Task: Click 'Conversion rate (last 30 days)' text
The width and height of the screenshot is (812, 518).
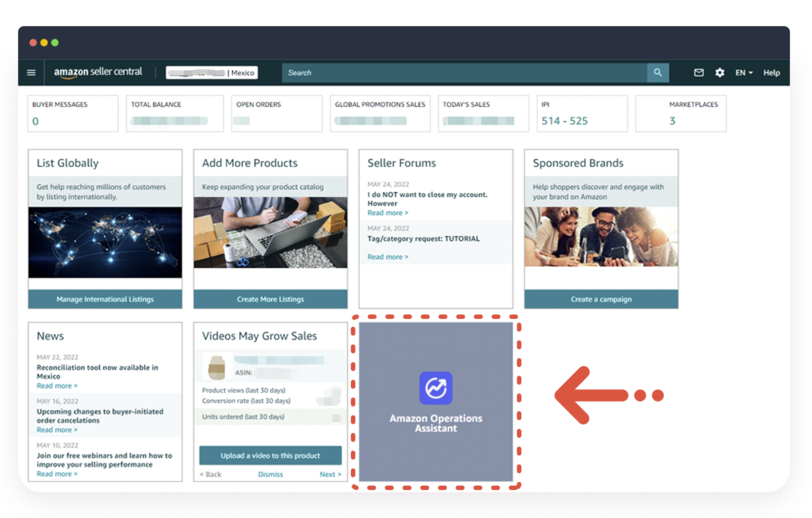Action: pyautogui.click(x=246, y=401)
